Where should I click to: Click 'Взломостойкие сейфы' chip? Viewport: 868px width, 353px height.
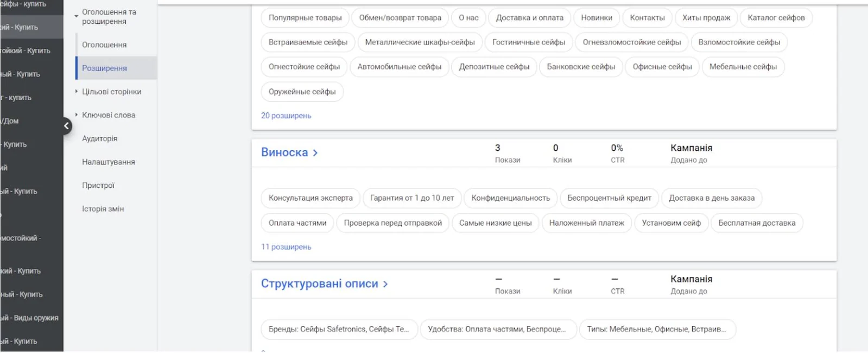[739, 42]
